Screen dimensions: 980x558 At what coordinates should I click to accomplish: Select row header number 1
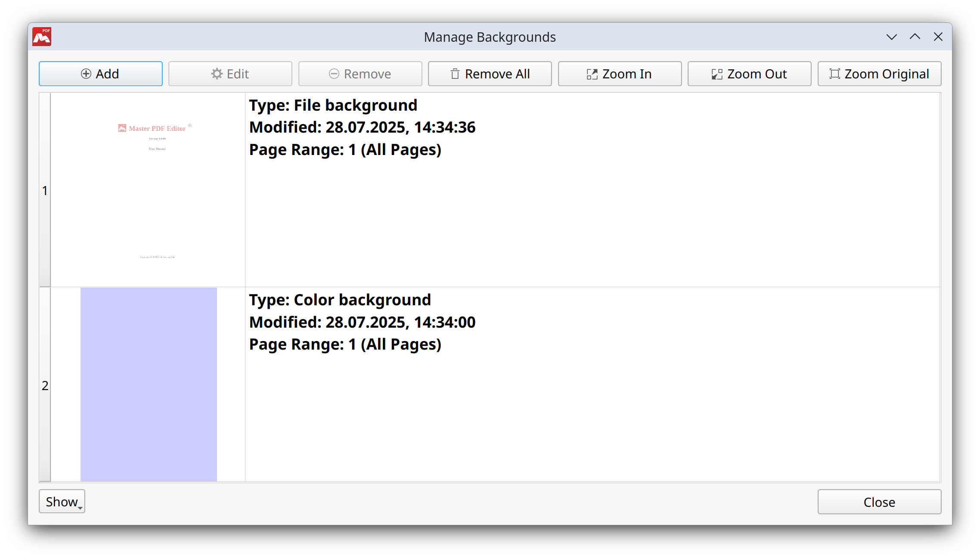click(x=45, y=190)
